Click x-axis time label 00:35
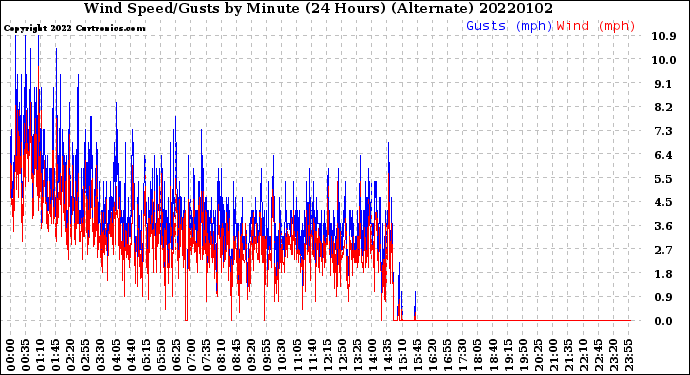The height and width of the screenshot is (375, 690). (x=26, y=355)
